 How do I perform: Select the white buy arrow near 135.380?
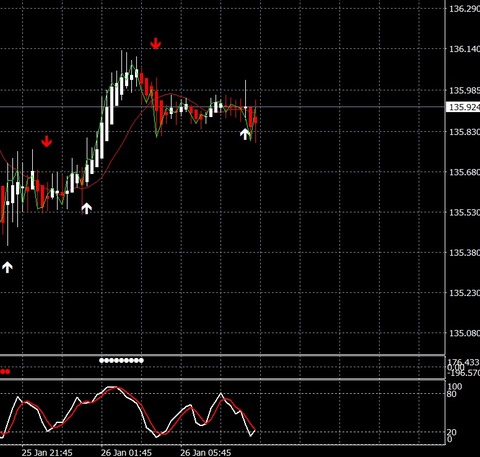point(7,267)
